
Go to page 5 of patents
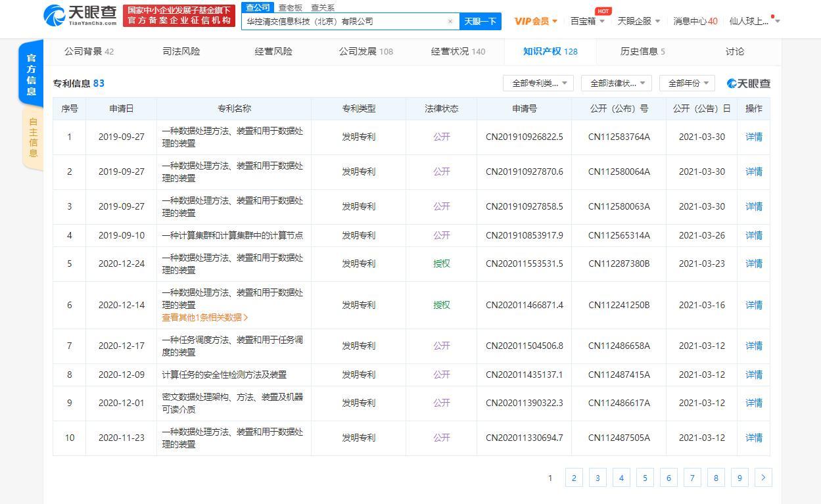click(x=645, y=478)
